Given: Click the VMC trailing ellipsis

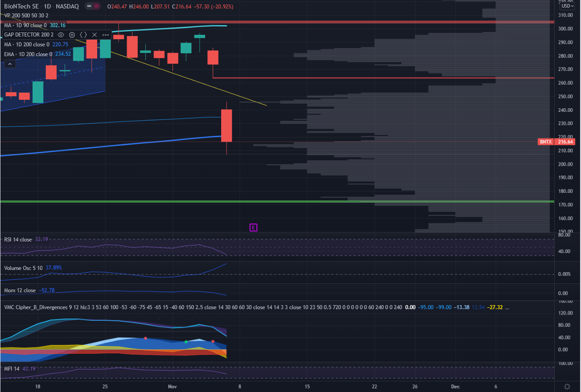Looking at the screenshot, I should [x=506, y=307].
